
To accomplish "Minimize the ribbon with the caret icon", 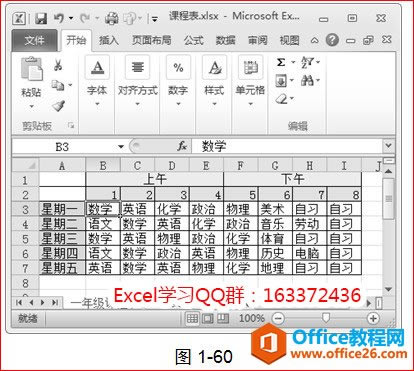I will (x=314, y=40).
